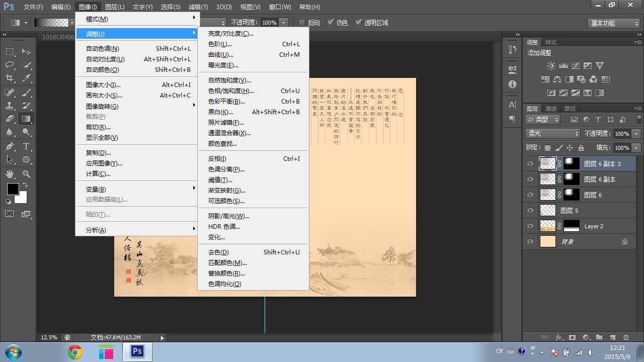Toggle visibility of 图层 6
This screenshot has height=362, width=644.
coord(530,195)
